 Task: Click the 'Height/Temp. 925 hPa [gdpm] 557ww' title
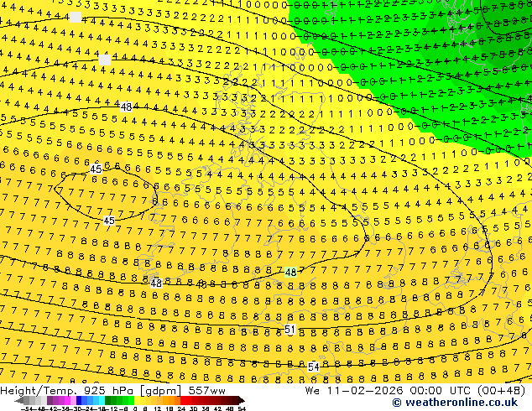(x=112, y=391)
